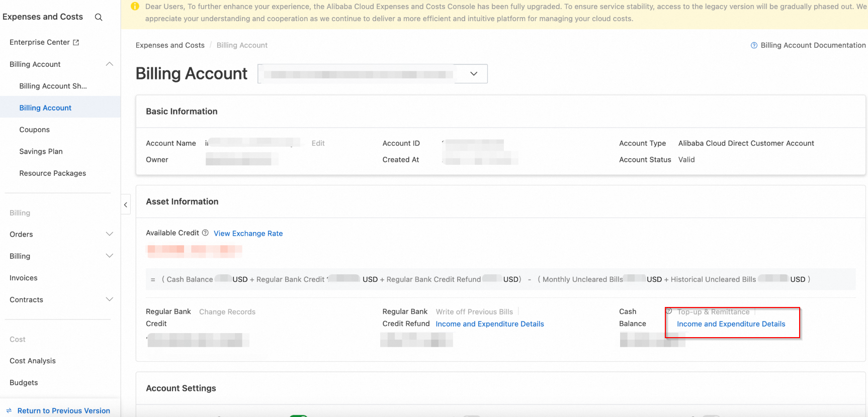Open Invoices in the sidebar
This screenshot has height=417, width=868.
(24, 278)
